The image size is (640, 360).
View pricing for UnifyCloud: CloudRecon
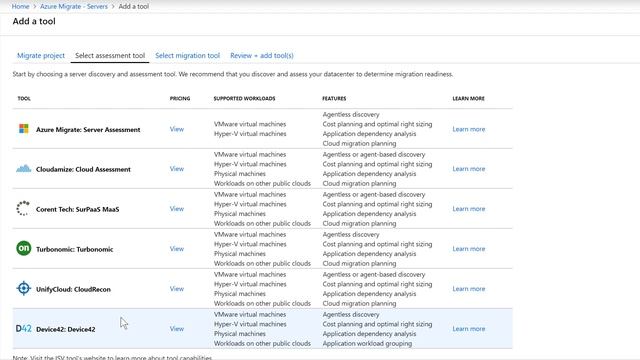(x=177, y=289)
